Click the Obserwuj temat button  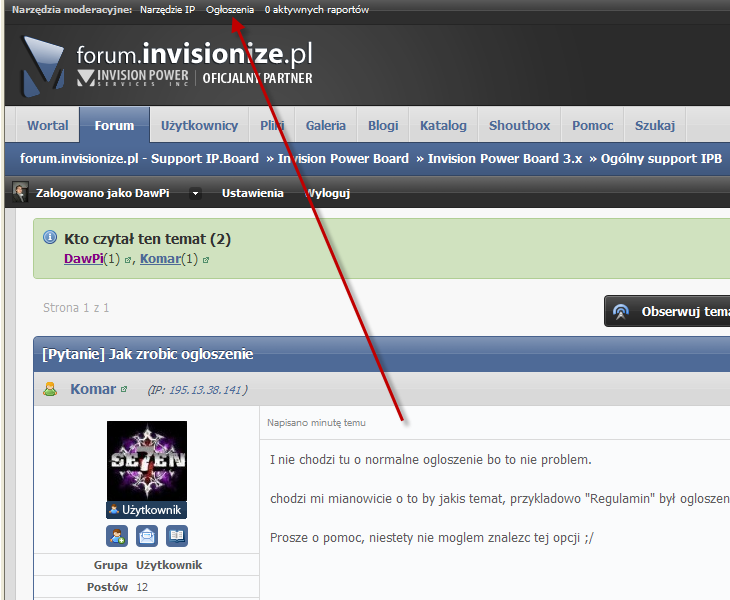667,311
